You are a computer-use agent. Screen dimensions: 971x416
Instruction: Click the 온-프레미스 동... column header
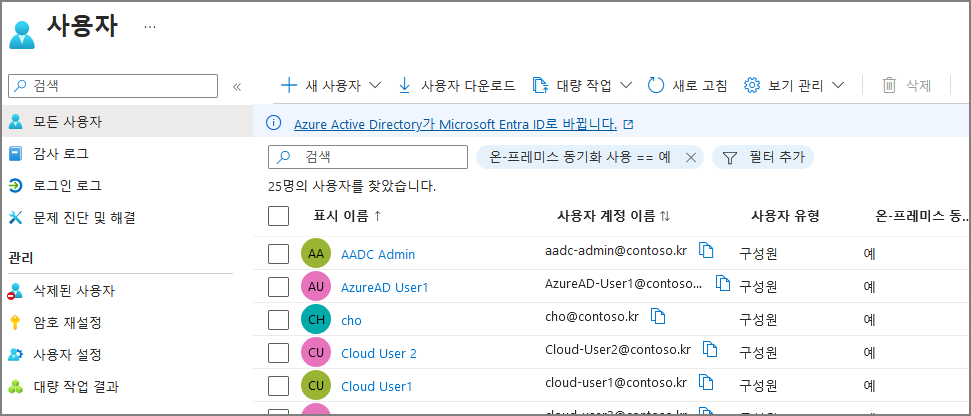pos(922,216)
